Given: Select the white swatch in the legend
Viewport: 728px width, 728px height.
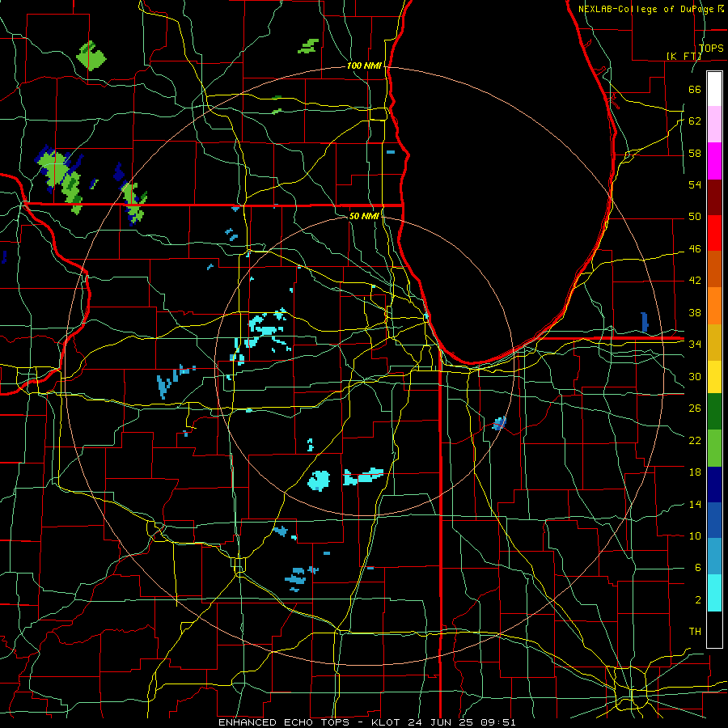Looking at the screenshot, I should click(714, 89).
